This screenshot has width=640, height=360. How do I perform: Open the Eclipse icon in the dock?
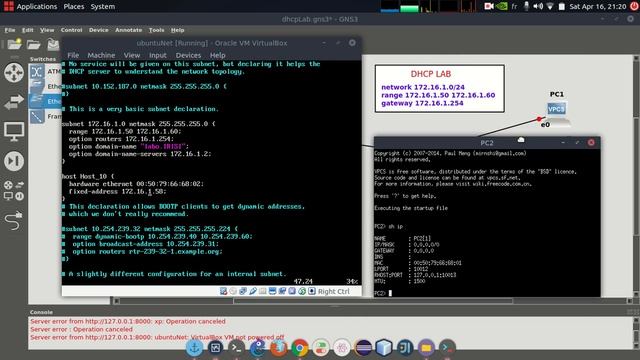[x=363, y=348]
